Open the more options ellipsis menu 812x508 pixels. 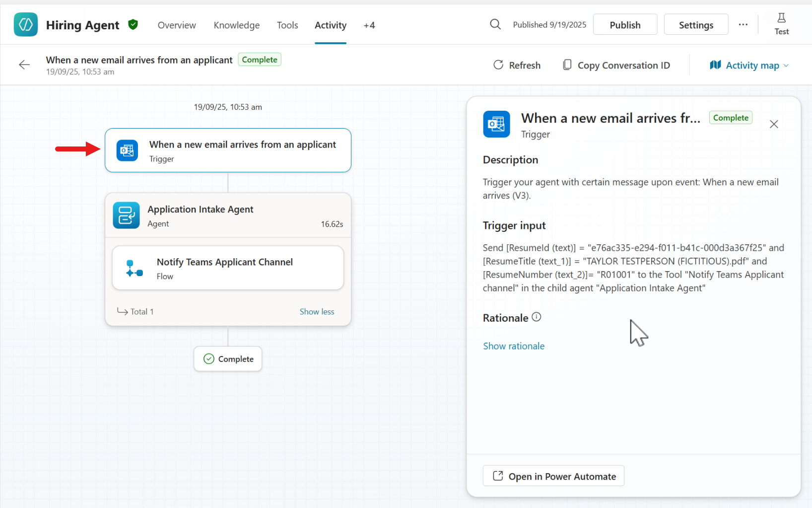[x=743, y=25]
